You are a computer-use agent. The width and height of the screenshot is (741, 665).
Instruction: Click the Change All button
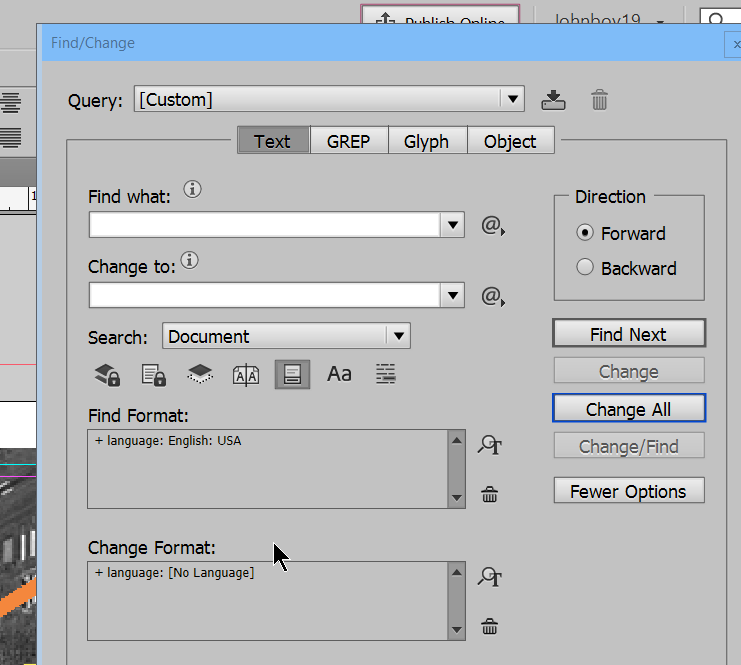tap(629, 408)
